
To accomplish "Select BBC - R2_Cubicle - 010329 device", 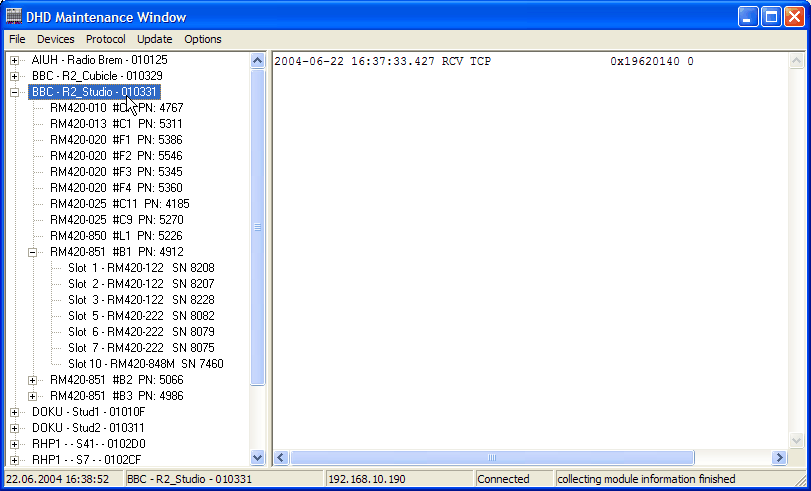I will point(97,76).
